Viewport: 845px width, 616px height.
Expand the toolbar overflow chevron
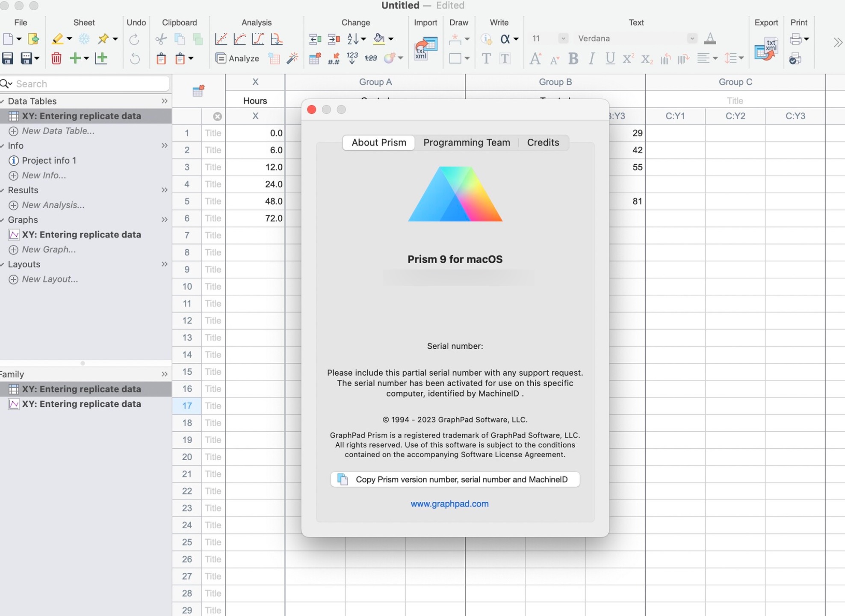[837, 42]
